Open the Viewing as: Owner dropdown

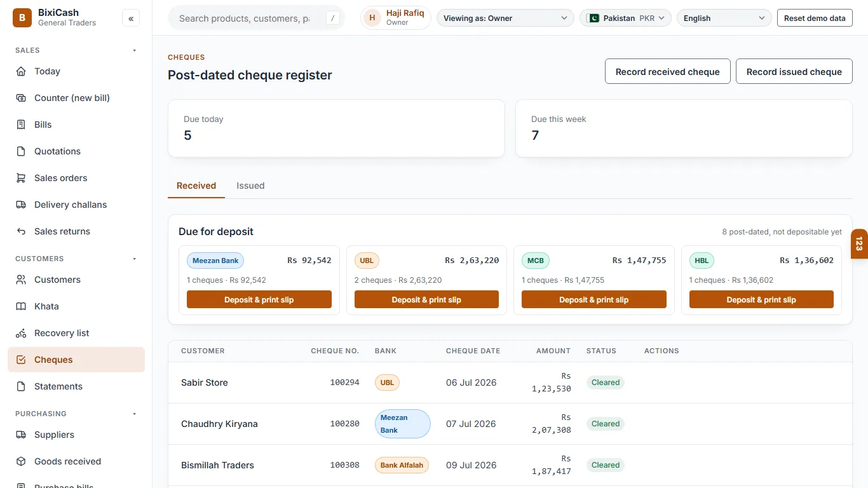tap(505, 18)
